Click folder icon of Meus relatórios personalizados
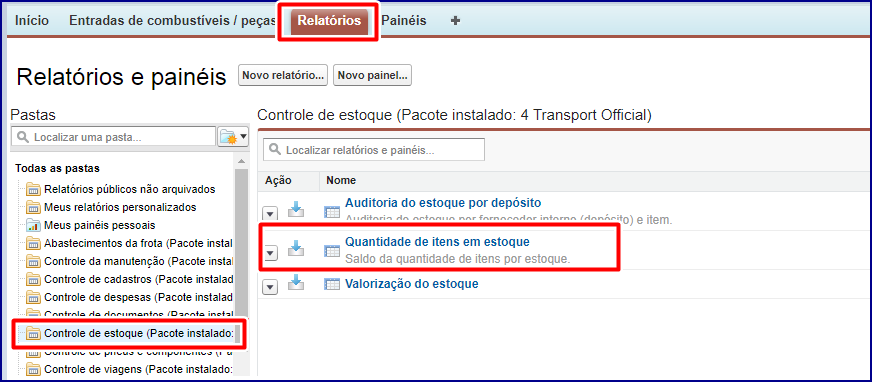 pyautogui.click(x=34, y=207)
